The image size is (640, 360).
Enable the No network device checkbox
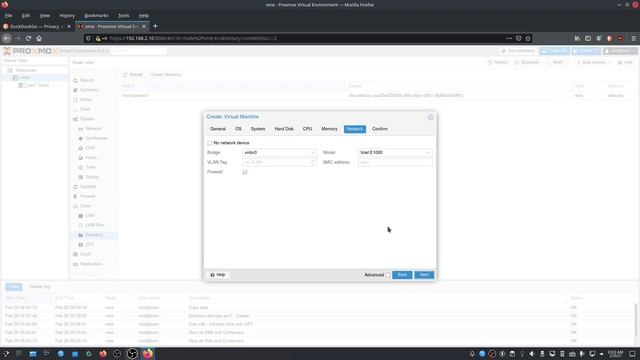pos(209,143)
